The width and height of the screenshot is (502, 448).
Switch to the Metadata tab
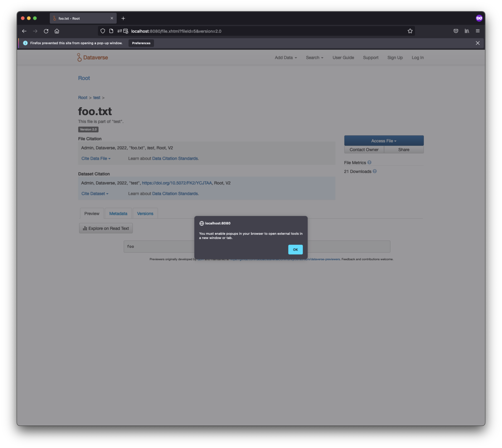point(118,213)
